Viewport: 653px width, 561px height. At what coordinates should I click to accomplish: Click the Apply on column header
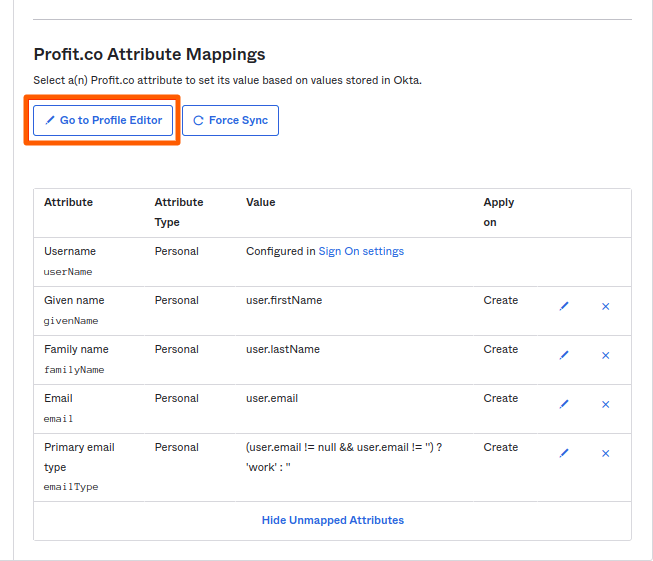pos(498,212)
